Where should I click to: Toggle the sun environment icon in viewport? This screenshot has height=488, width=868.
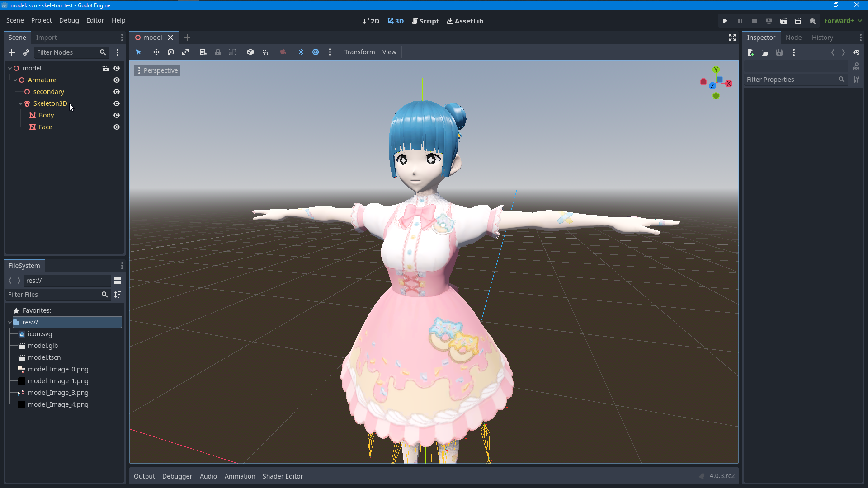[301, 52]
